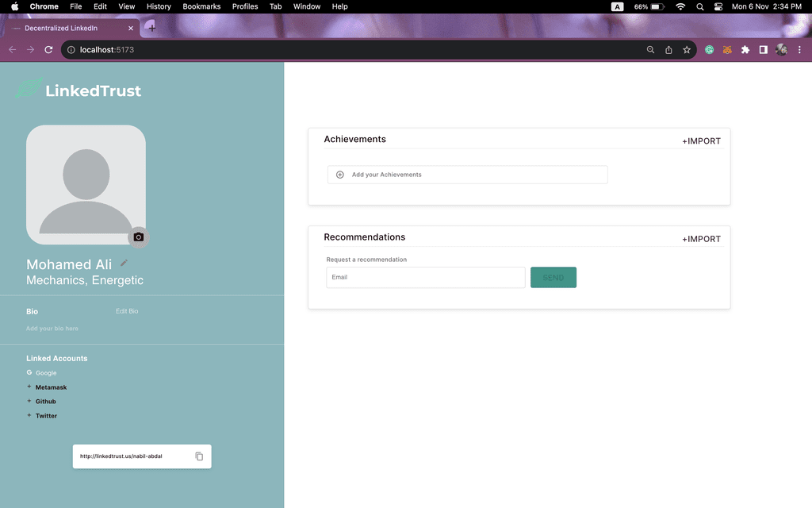This screenshot has height=508, width=812.
Task: Click the date and time in menu bar
Action: [767, 6]
